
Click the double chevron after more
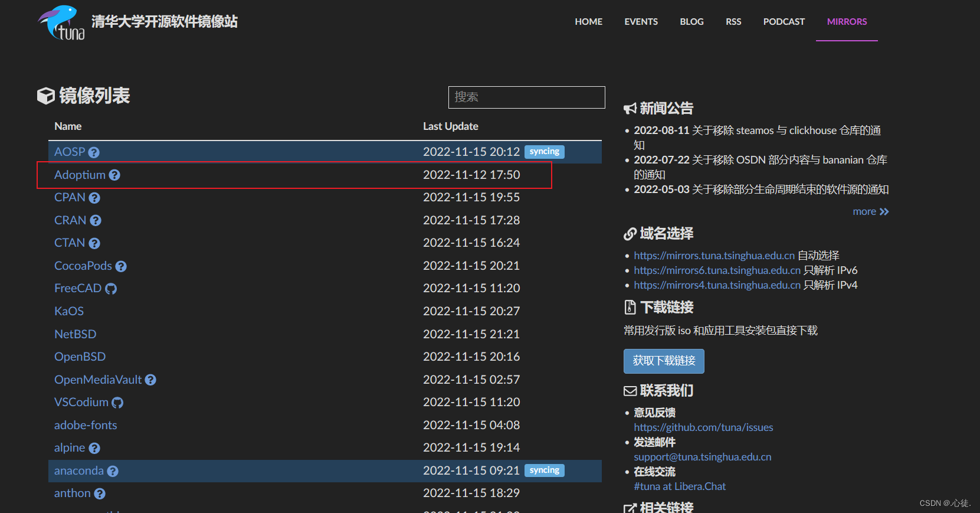884,212
